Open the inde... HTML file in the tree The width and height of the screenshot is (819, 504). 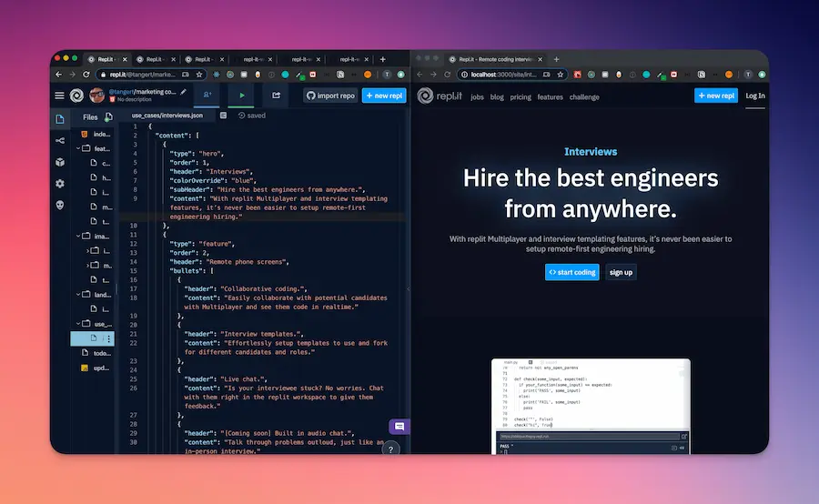[x=96, y=135]
